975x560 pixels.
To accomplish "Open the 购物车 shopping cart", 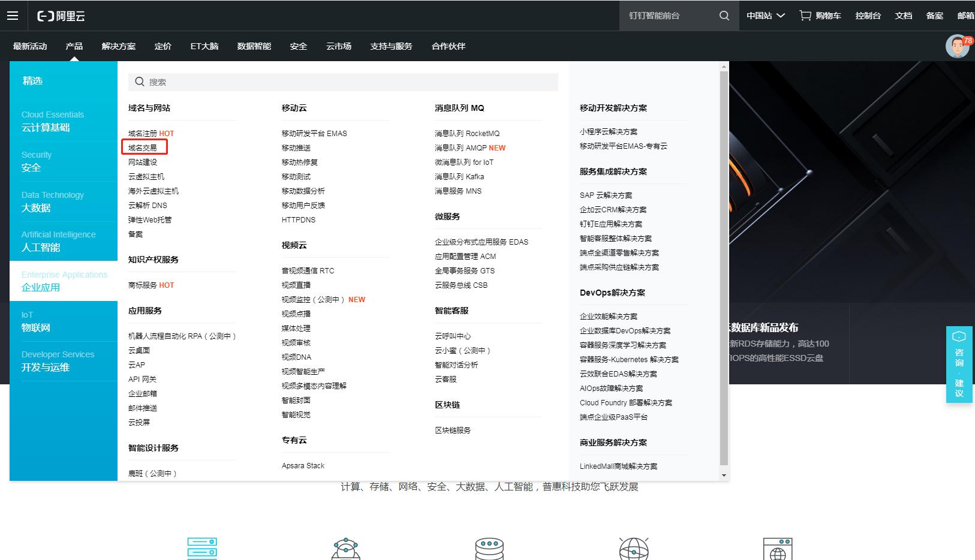I will 820,16.
